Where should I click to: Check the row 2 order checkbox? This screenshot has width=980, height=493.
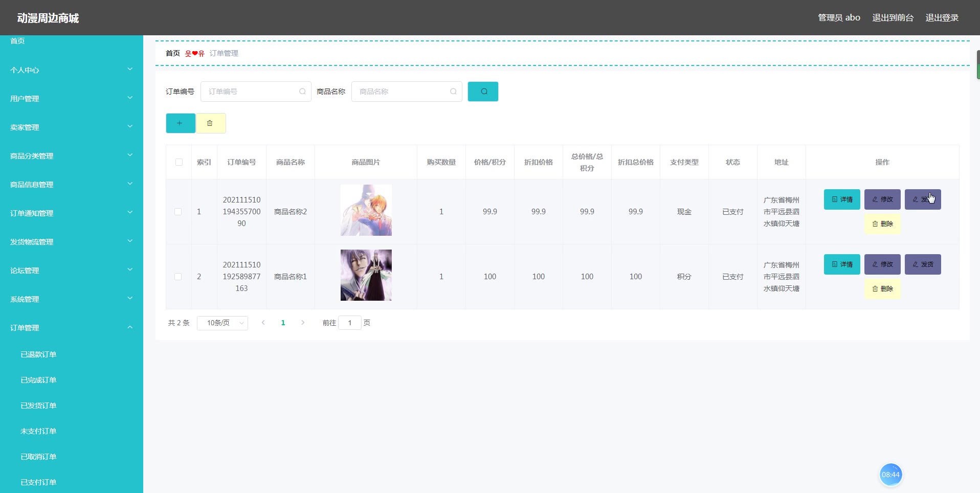point(178,277)
